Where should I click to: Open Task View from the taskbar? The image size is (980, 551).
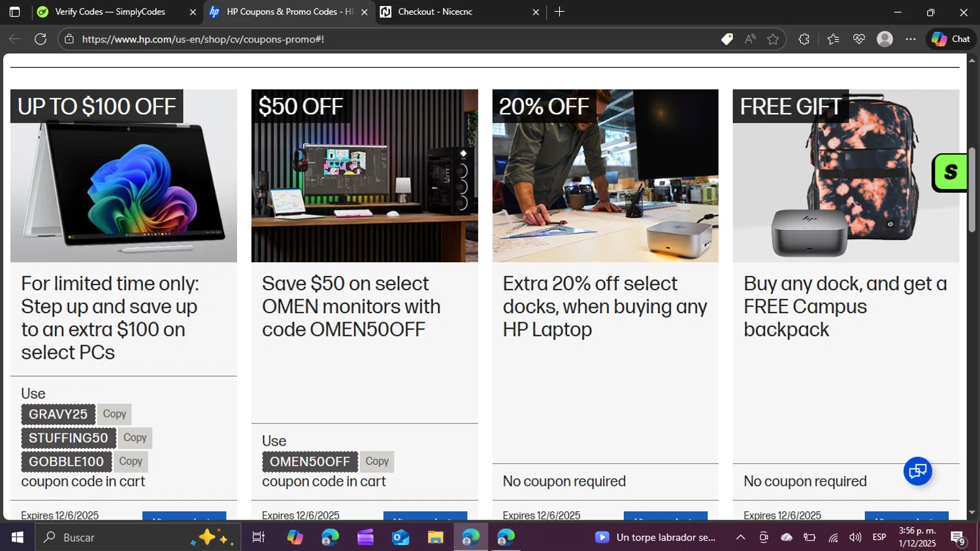coord(259,537)
